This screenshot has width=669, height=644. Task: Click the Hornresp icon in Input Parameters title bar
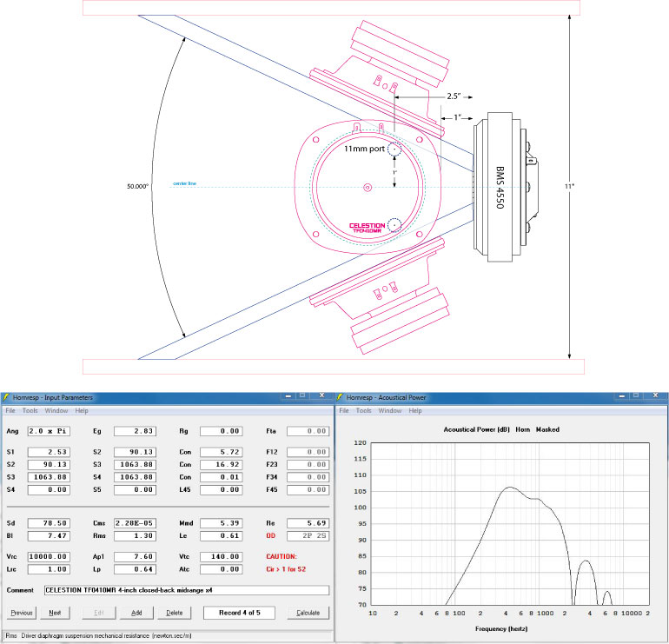point(6,397)
